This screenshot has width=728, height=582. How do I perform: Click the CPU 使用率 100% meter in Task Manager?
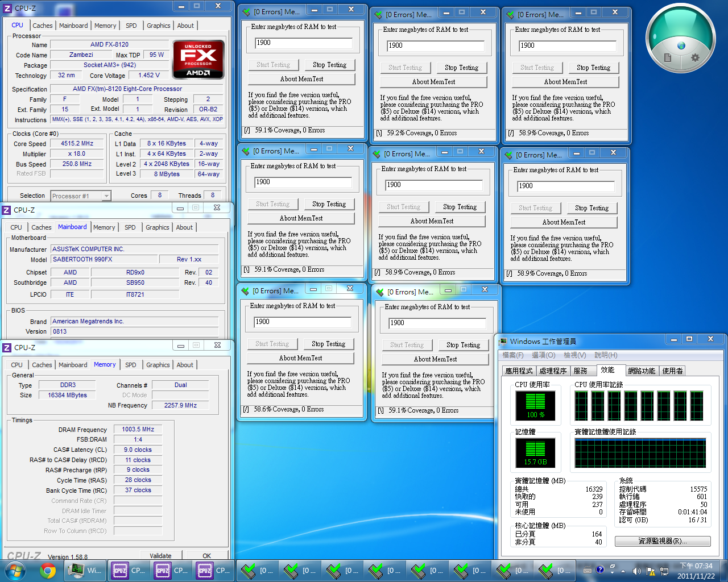[x=535, y=405]
